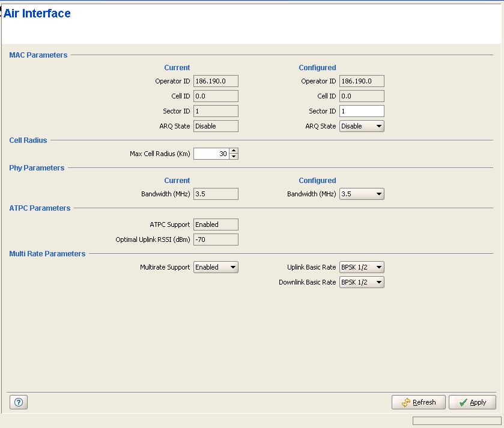
Task: Click the current ARQ State field
Action: pyautogui.click(x=216, y=126)
